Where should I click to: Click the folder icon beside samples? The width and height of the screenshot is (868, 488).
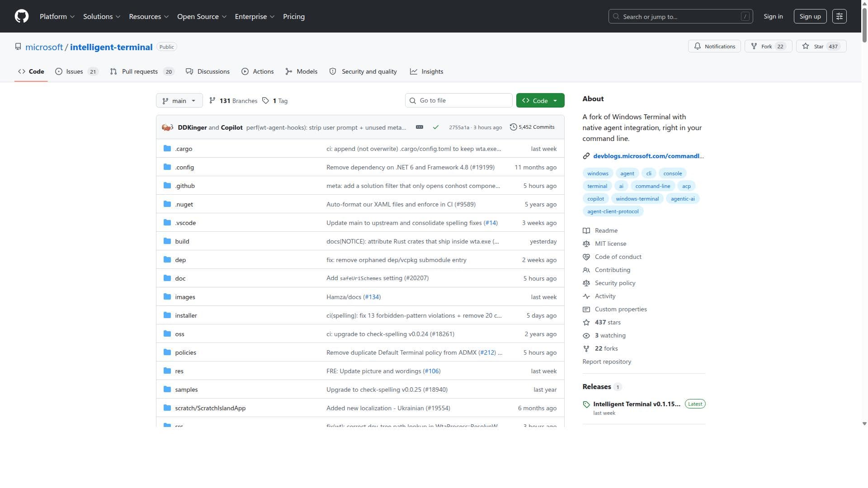[167, 389]
